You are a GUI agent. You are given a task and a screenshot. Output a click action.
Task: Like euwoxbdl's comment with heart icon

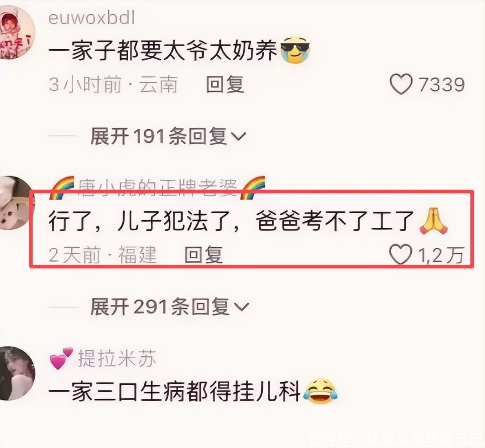(x=401, y=84)
